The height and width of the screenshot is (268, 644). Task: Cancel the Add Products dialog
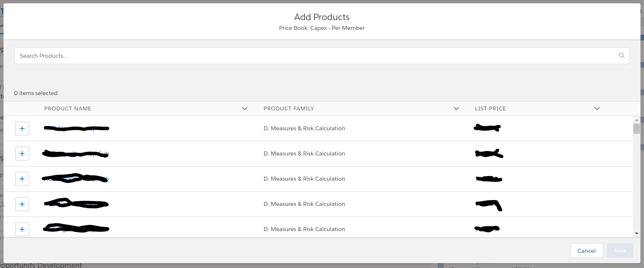coord(586,251)
